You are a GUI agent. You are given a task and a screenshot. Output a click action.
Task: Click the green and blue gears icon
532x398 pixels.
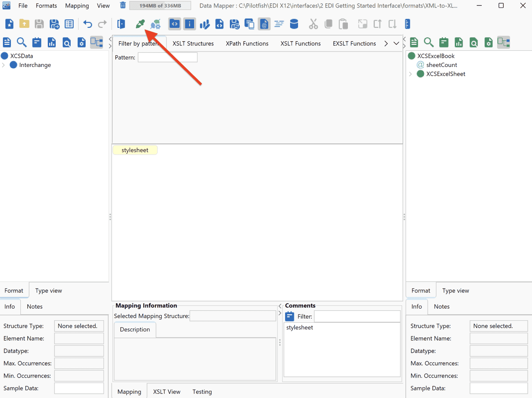(155, 24)
